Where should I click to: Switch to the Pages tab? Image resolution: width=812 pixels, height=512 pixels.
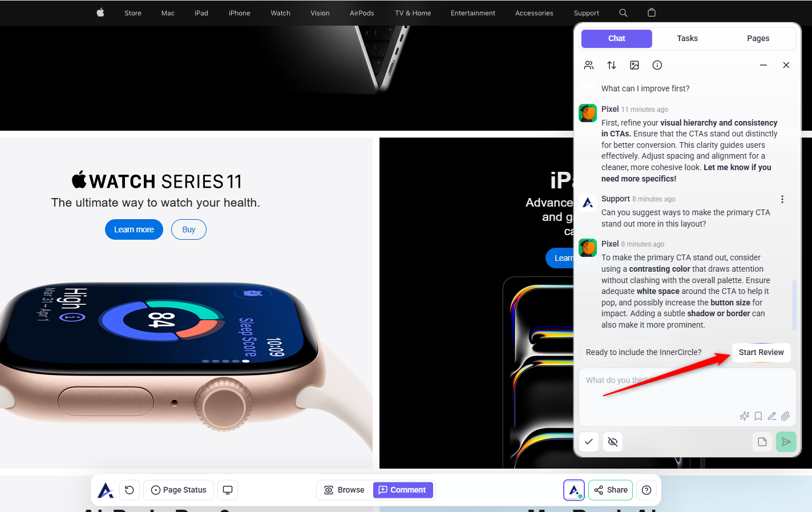tap(758, 38)
